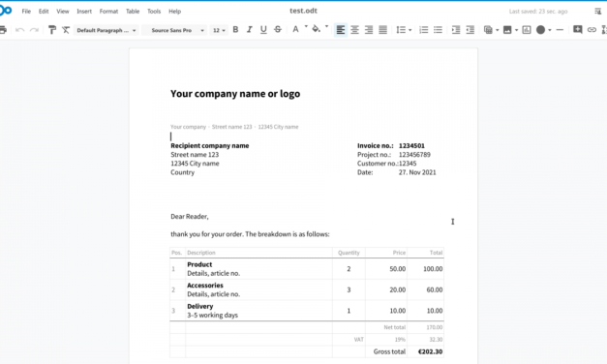
Task: Click the Invoice no. value 1234501
Action: (x=411, y=145)
